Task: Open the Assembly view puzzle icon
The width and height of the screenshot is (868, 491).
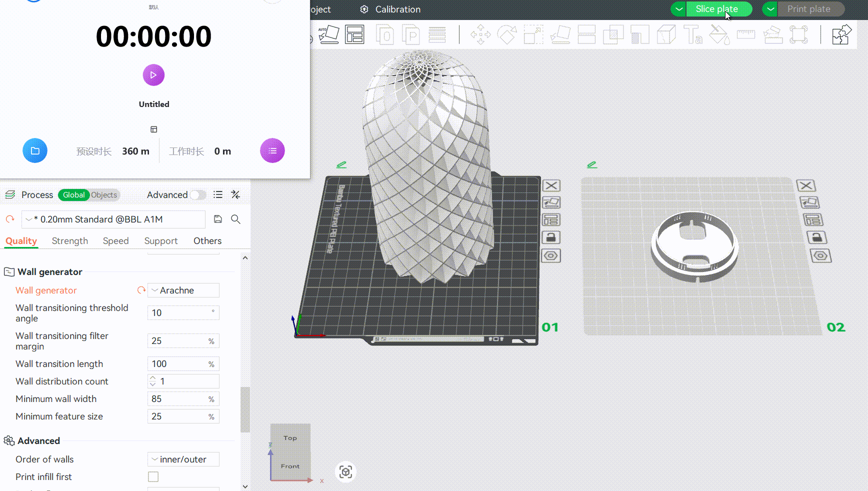Action: pos(841,34)
